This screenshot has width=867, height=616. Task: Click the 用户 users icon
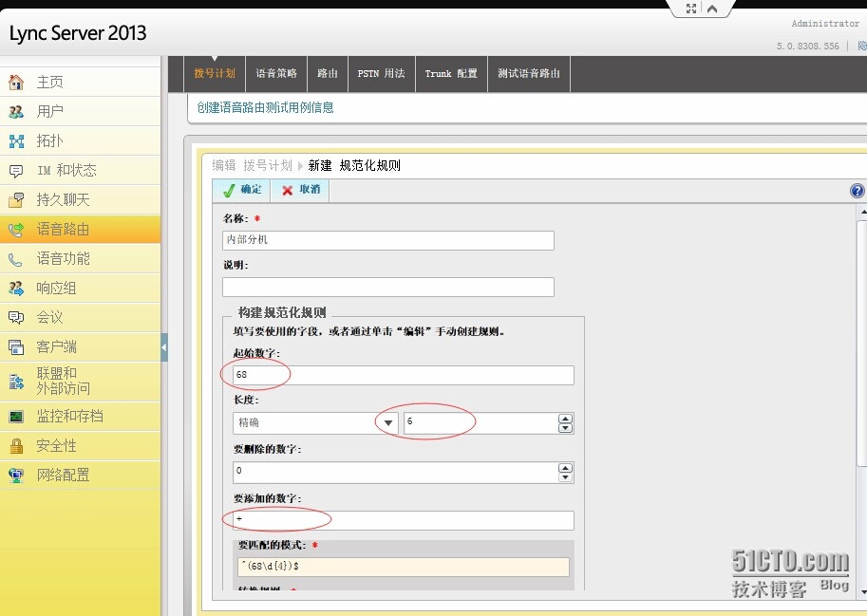point(16,112)
